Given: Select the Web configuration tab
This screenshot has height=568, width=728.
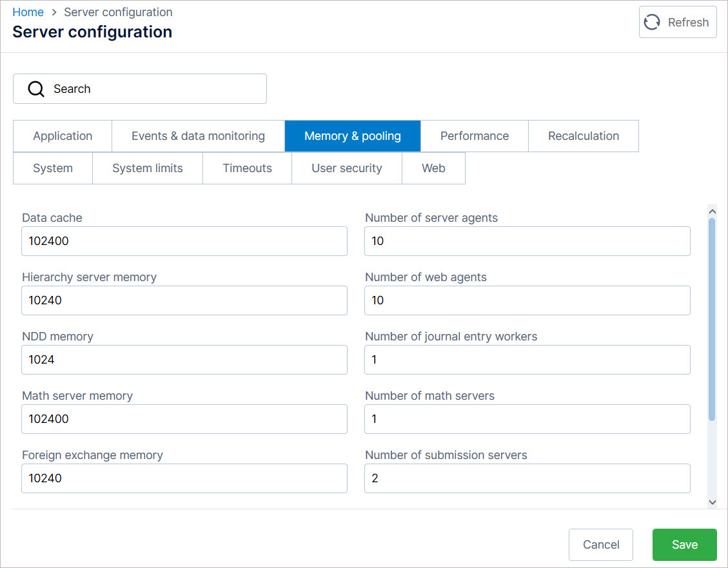Looking at the screenshot, I should pyautogui.click(x=433, y=168).
